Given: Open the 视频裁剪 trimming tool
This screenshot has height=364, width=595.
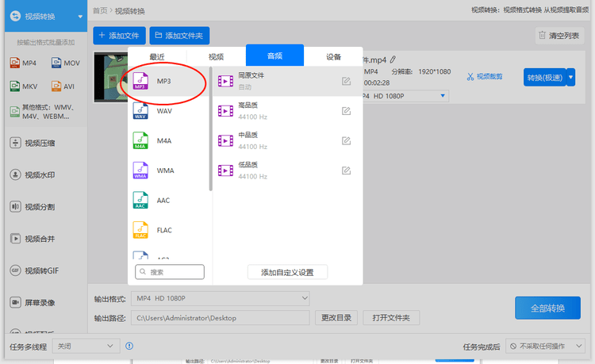Looking at the screenshot, I should pos(485,77).
